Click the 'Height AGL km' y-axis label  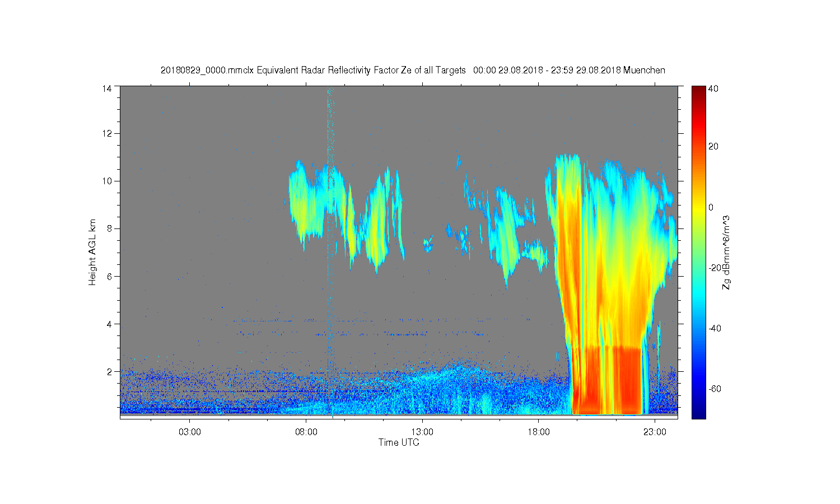(92, 253)
